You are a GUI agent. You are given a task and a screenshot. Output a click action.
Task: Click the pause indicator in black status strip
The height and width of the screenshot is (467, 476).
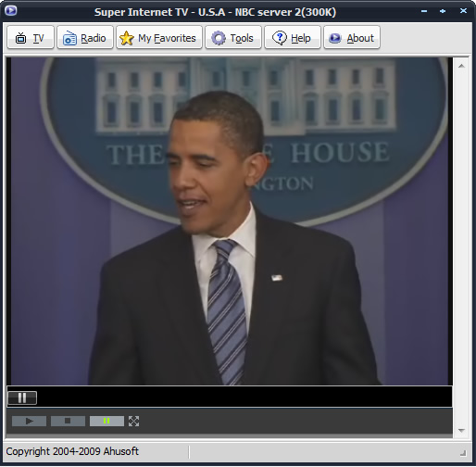(x=22, y=398)
